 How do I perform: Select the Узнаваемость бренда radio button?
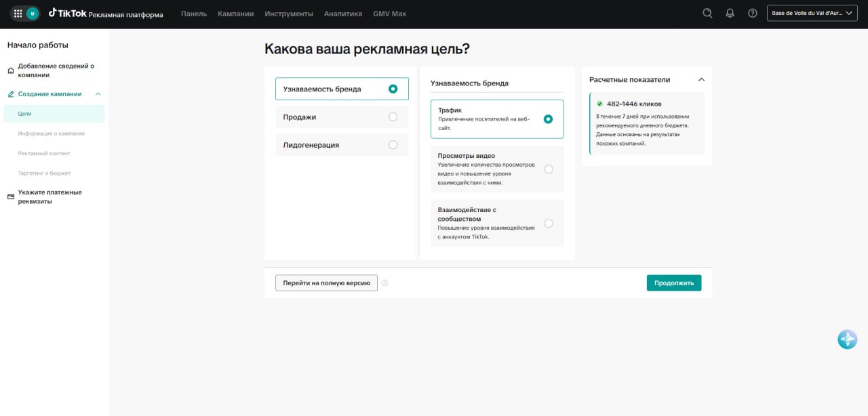click(393, 89)
